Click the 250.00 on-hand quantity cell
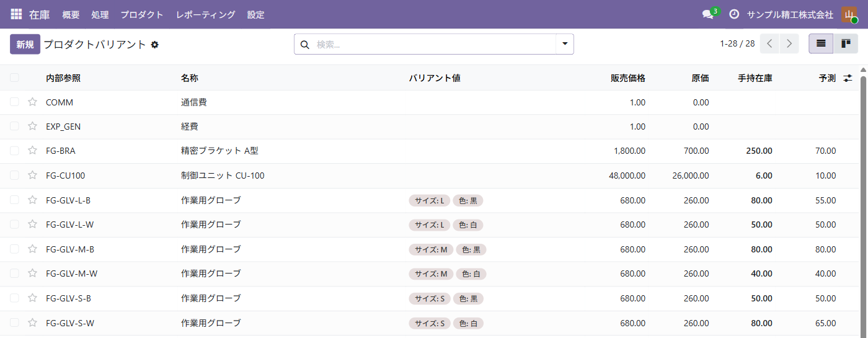 759,151
